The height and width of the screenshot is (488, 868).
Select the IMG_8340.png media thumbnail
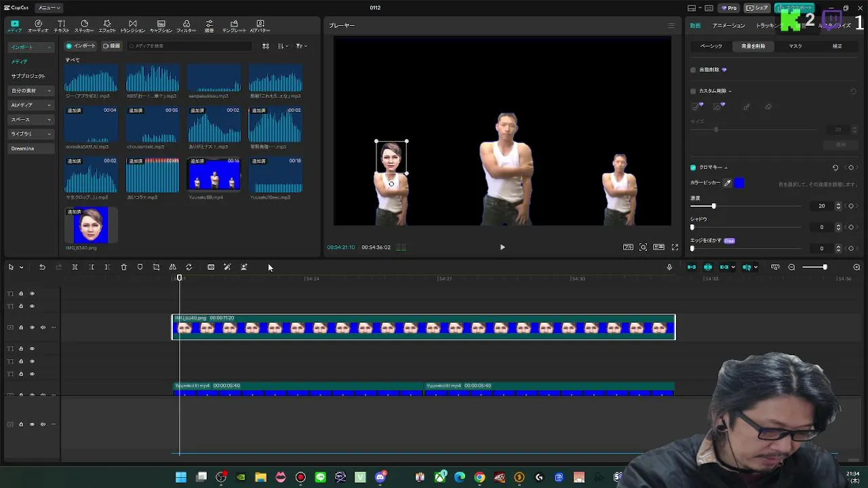point(91,225)
